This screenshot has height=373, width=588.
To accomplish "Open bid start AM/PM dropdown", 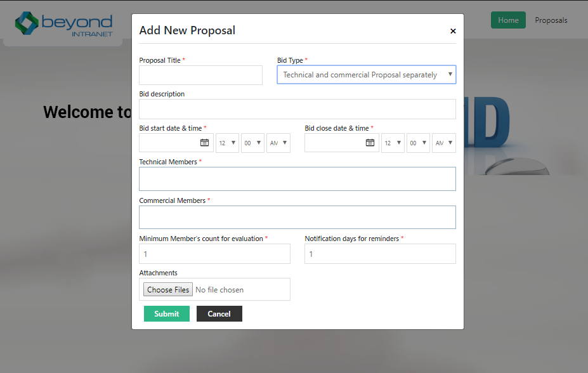I will coord(278,143).
